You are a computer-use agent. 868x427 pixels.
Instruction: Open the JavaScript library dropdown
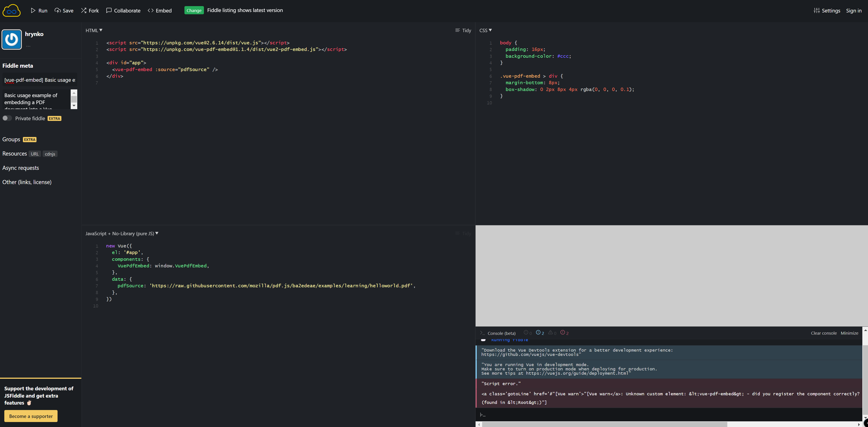[122, 233]
